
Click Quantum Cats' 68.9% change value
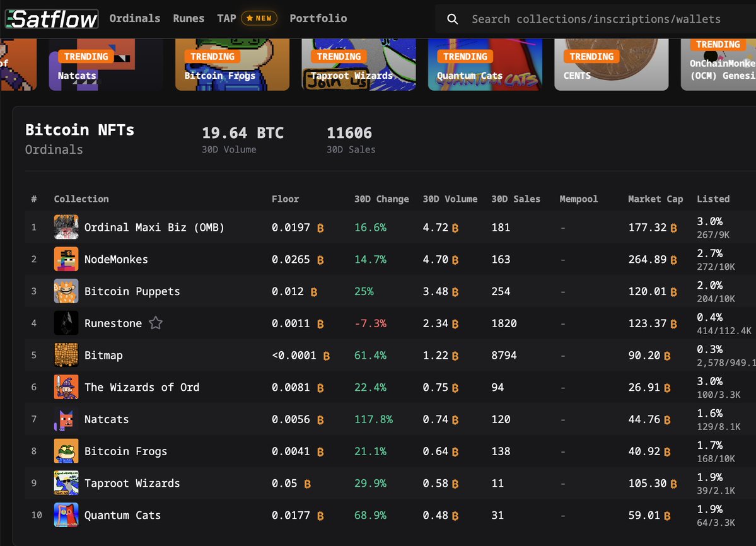(370, 515)
